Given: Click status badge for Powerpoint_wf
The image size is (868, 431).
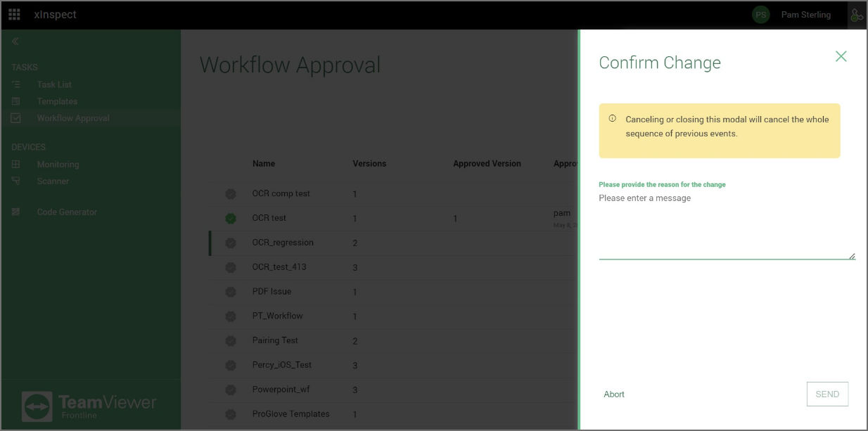Looking at the screenshot, I should tap(231, 390).
